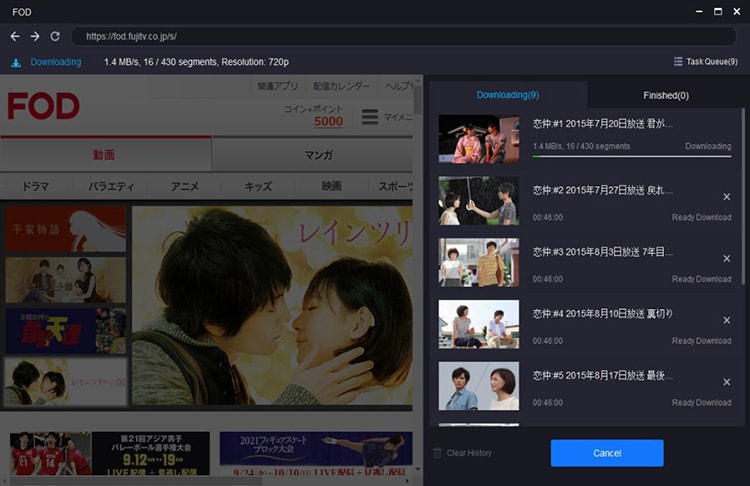This screenshot has width=750, height=486.
Task: Click title 恋仲 #3 2015年8月3日放送
Action: coord(603,252)
